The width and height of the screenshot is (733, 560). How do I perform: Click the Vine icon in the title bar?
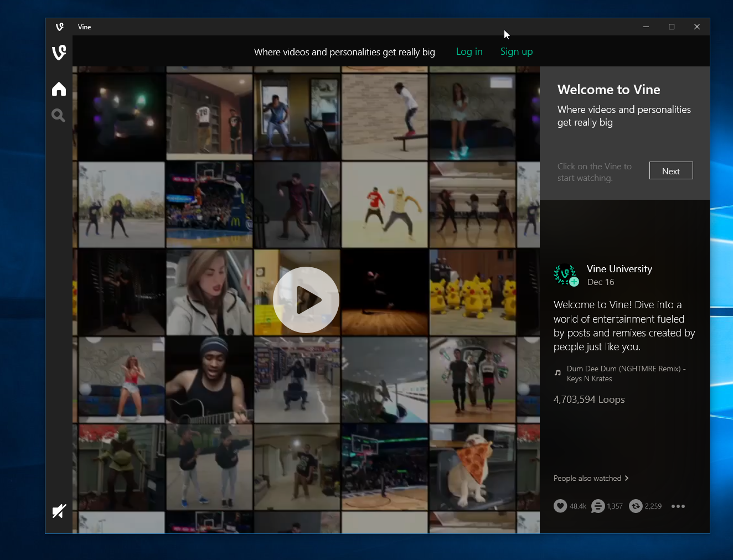point(60,27)
